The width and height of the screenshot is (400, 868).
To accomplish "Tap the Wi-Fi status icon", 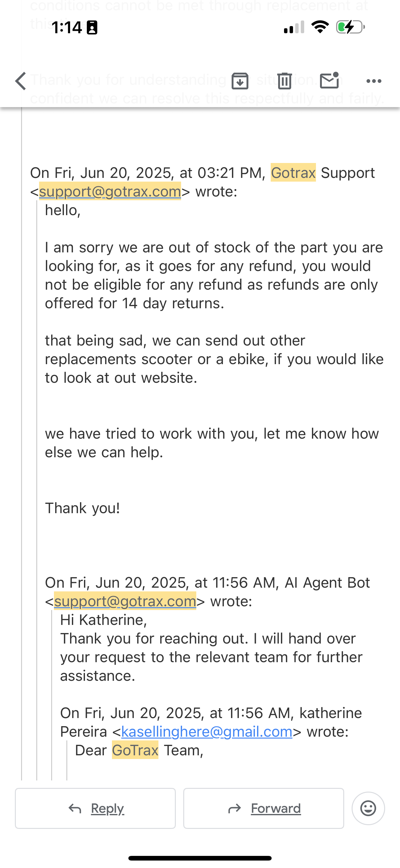I will click(x=320, y=27).
